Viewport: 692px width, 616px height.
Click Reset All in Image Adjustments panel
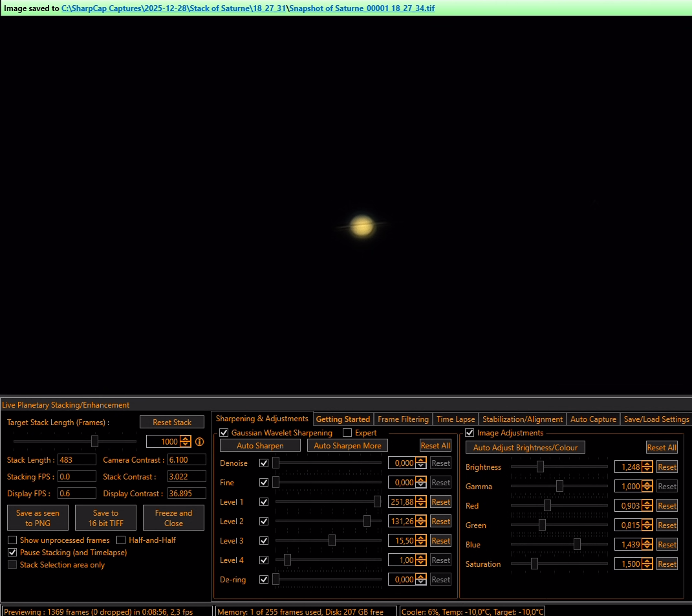pos(662,447)
